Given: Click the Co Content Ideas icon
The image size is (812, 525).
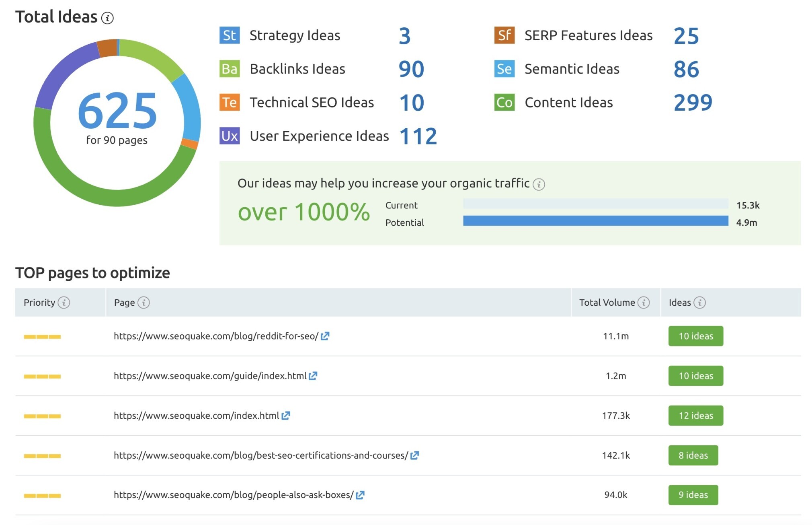Looking at the screenshot, I should click(504, 102).
